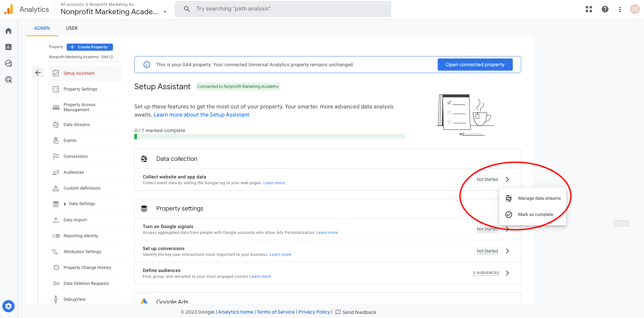The image size is (644, 318).
Task: Click the Open connected property button
Action: coord(475,65)
